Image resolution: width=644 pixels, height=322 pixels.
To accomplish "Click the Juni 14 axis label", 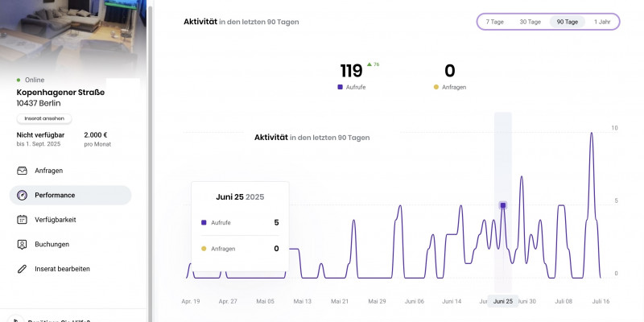I will pos(452,301).
